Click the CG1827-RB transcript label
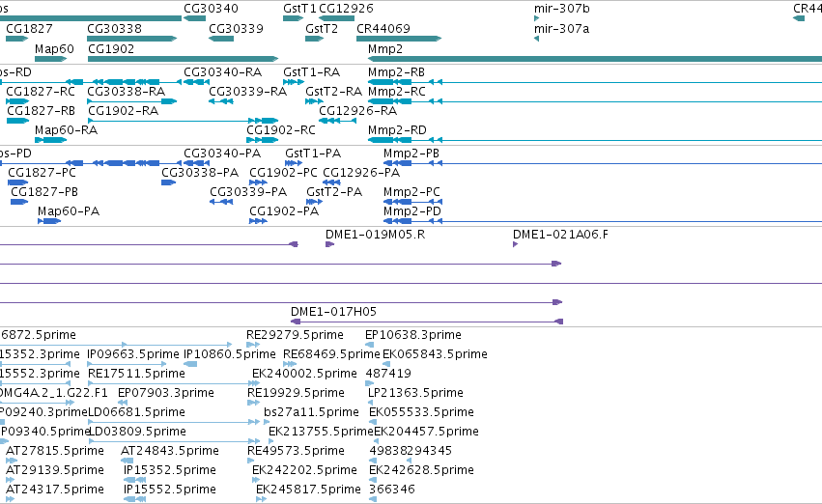 41,110
